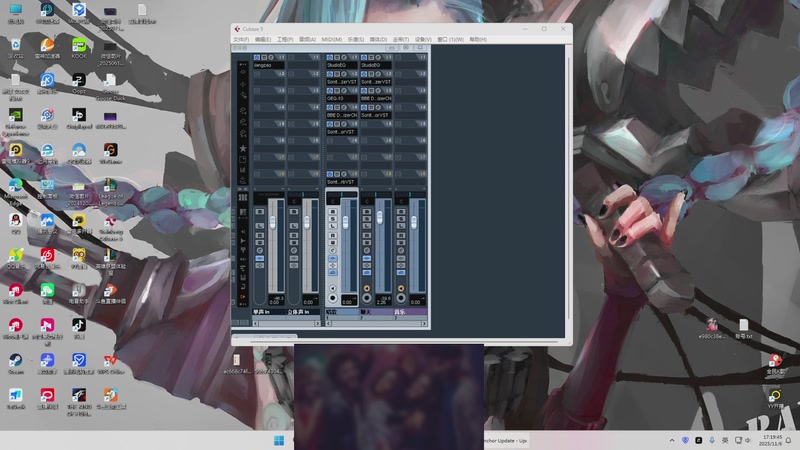Bypass the jiangzao insert with its bypass icon

click(264, 58)
